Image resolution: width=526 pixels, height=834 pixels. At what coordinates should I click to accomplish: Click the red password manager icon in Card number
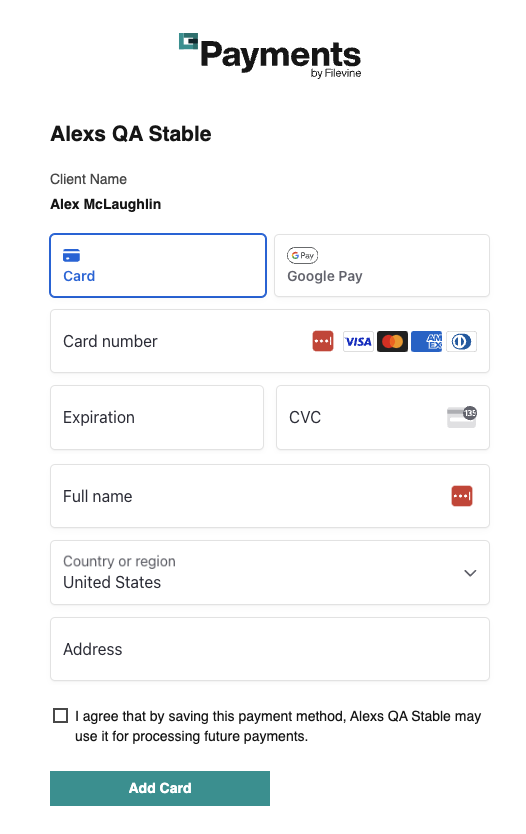323,341
